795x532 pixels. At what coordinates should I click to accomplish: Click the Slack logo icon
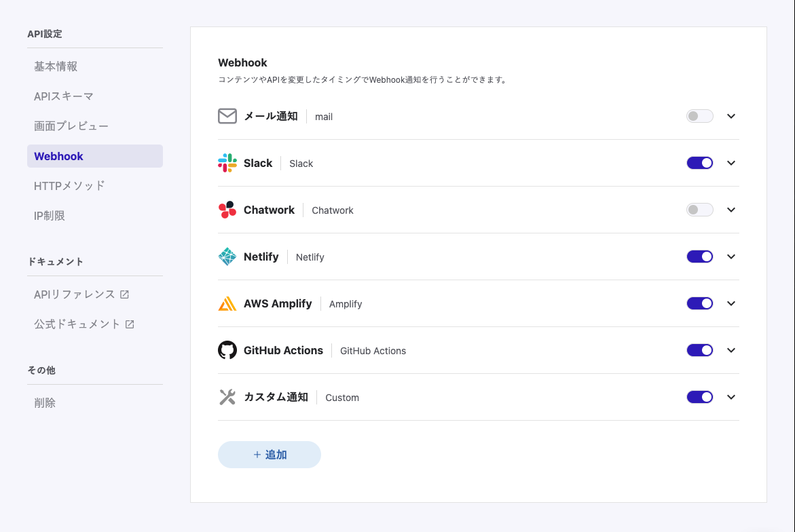(x=227, y=163)
